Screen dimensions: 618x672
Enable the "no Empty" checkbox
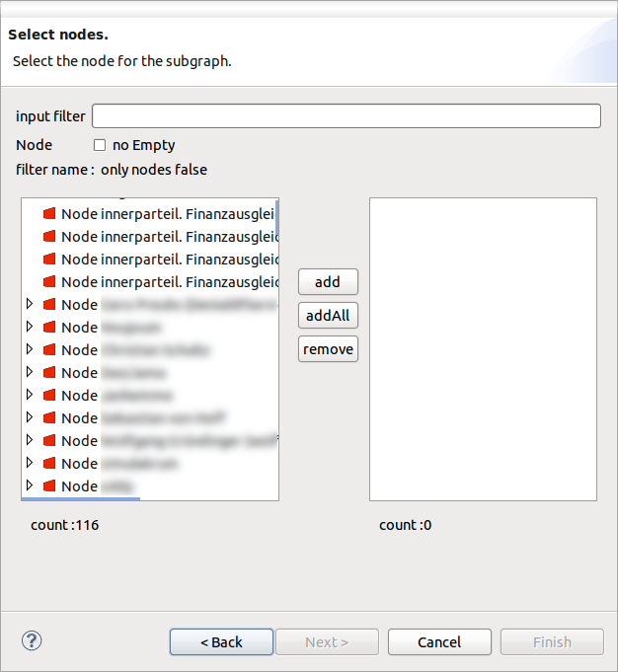pos(100,145)
